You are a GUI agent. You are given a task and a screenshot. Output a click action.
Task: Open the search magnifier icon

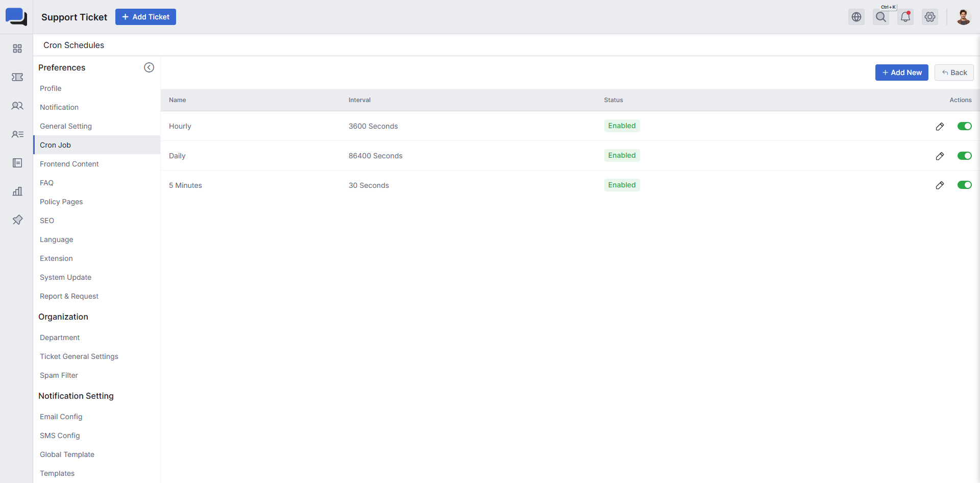click(881, 17)
